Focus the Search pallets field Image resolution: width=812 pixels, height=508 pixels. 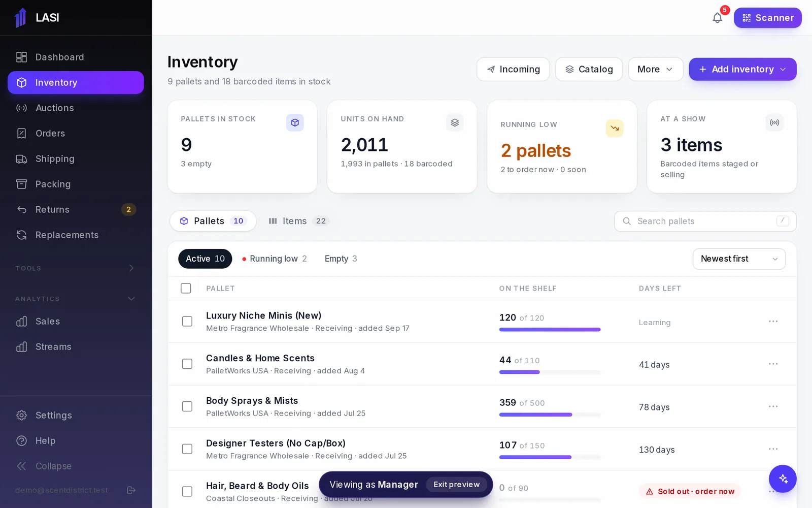point(705,221)
